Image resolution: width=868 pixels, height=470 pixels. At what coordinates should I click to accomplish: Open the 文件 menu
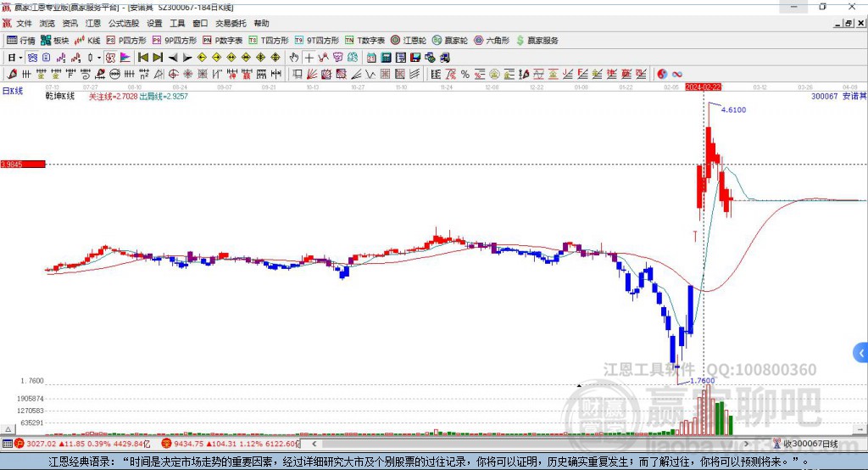(25, 23)
